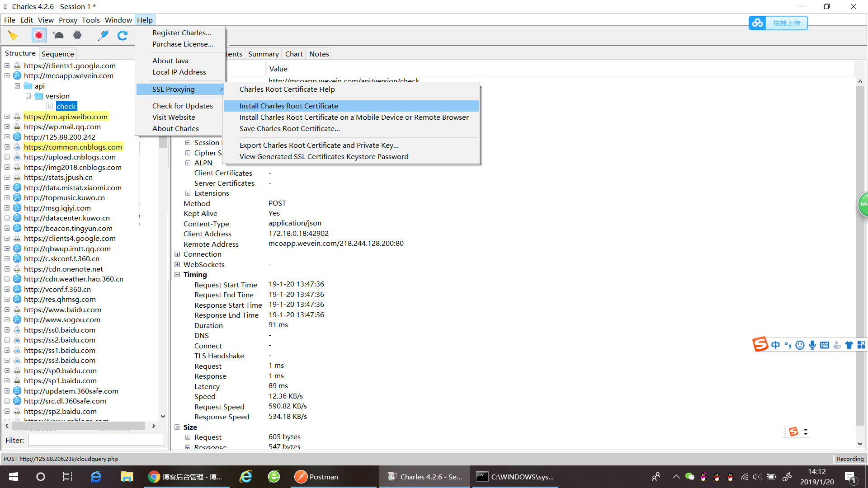Click the cloud upload button
Viewport: 868px width, 488px height.
[x=778, y=23]
